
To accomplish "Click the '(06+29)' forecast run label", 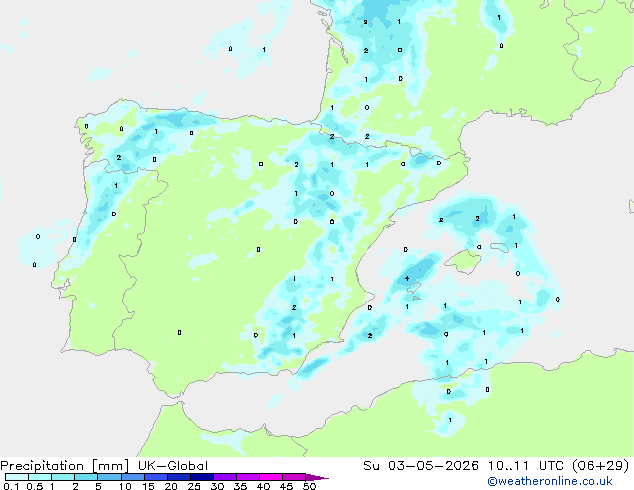I will tap(601, 466).
